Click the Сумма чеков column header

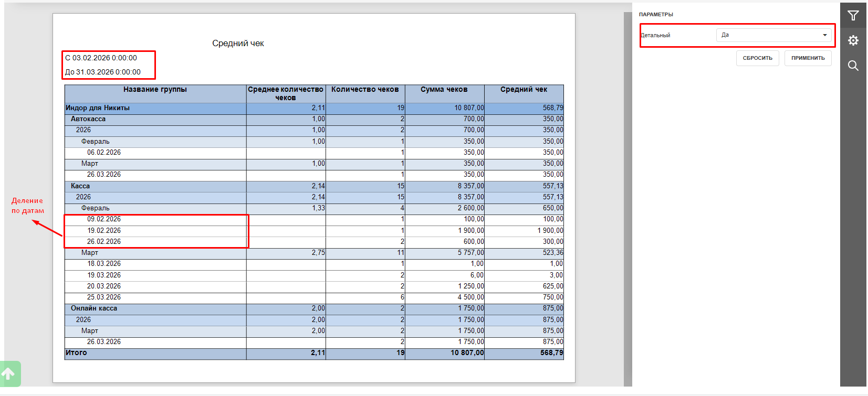click(x=444, y=90)
